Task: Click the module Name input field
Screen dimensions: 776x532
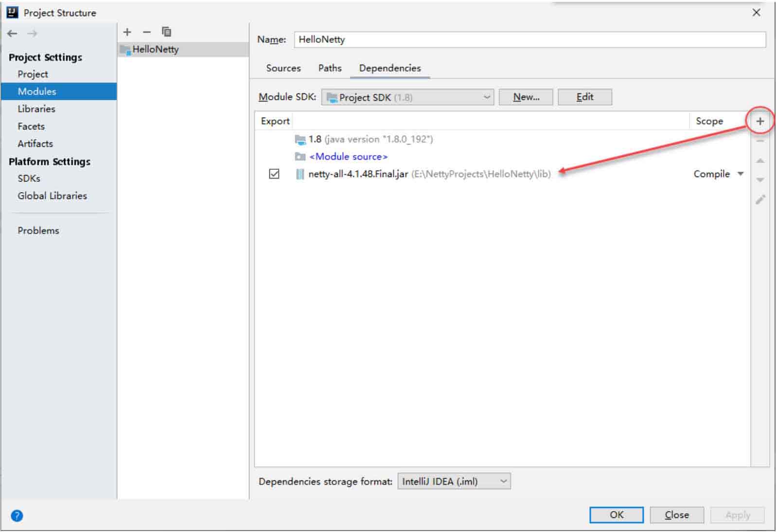Action: (529, 40)
